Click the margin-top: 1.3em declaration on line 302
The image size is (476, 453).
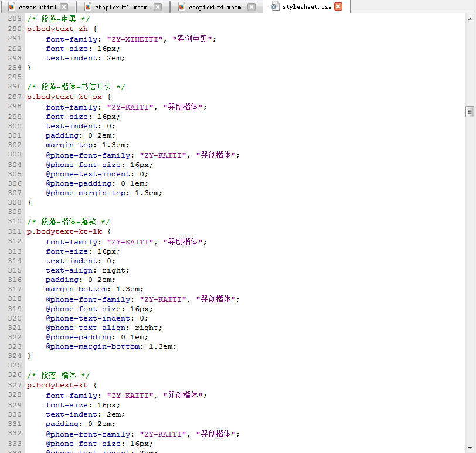coord(87,145)
